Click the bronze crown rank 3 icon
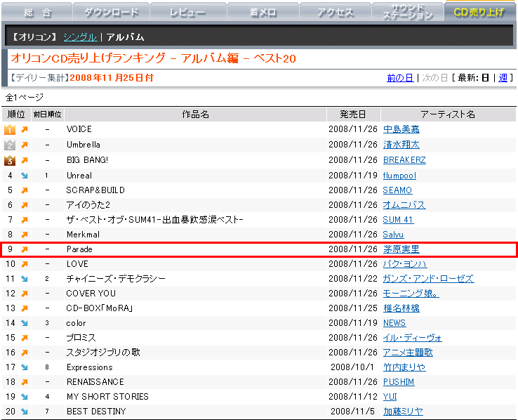The height and width of the screenshot is (420, 518). click(10, 160)
